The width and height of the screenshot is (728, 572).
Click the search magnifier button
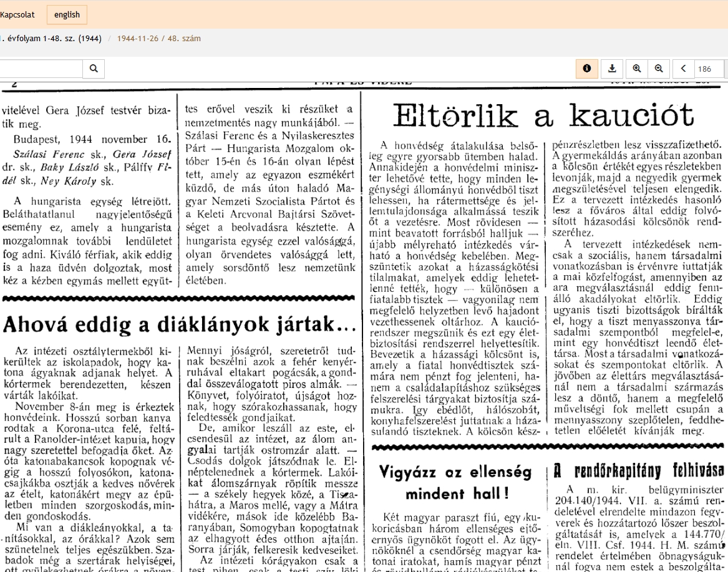pyautogui.click(x=94, y=69)
